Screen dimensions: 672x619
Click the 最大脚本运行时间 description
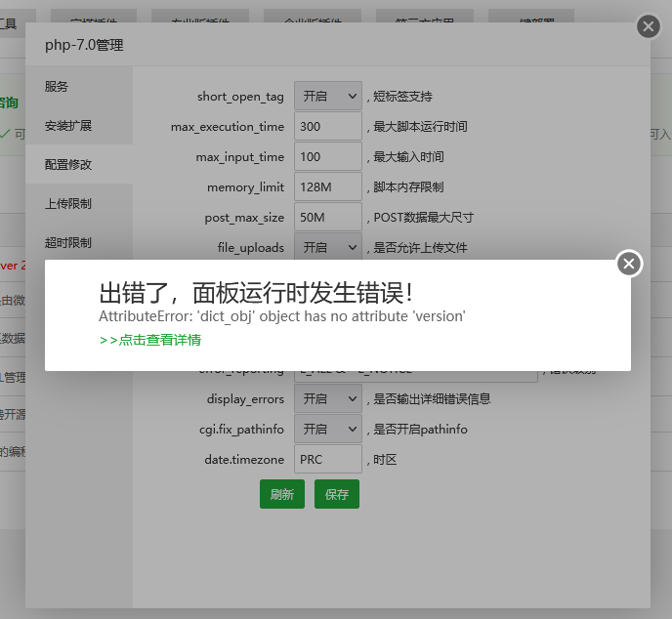click(x=420, y=127)
